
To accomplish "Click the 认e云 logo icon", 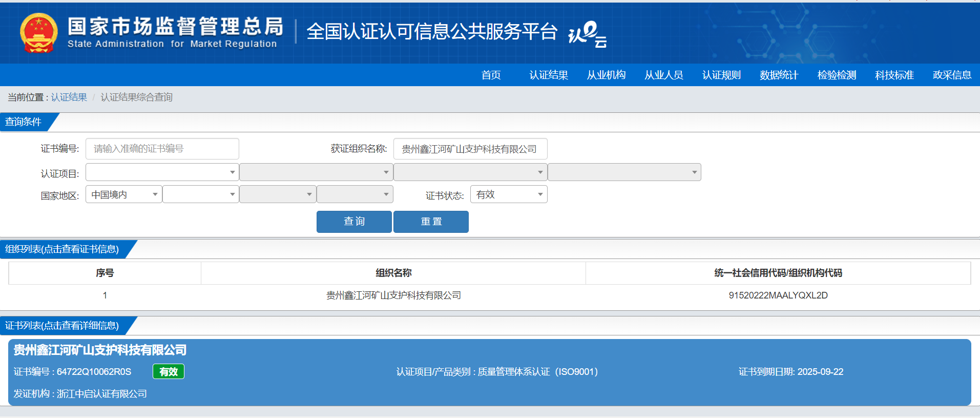I will click(x=588, y=34).
